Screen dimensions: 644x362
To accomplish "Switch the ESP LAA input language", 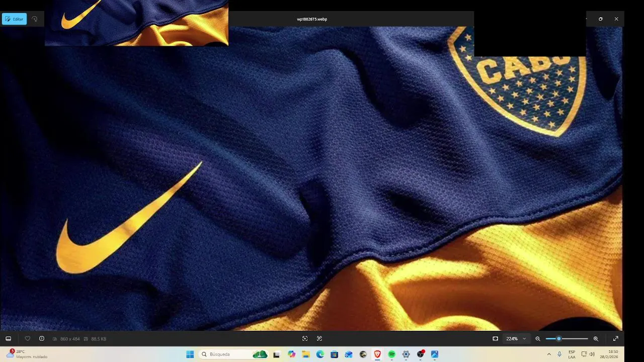I will [572, 354].
